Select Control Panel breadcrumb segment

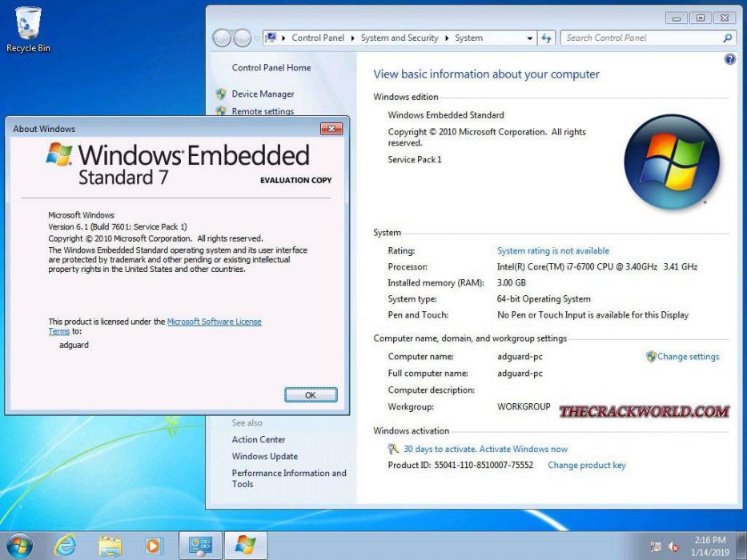pyautogui.click(x=318, y=38)
